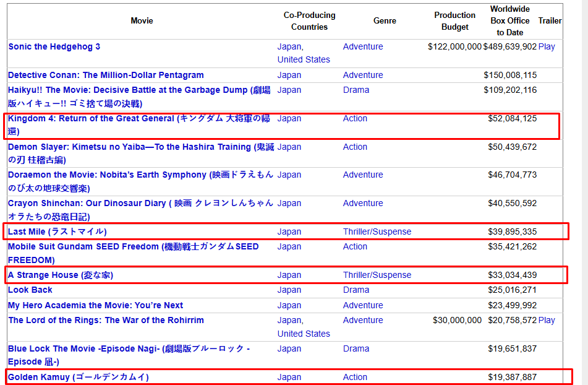Select the $19,387,887 box office value
Image resolution: width=588 pixels, height=385 pixels.
click(x=512, y=377)
